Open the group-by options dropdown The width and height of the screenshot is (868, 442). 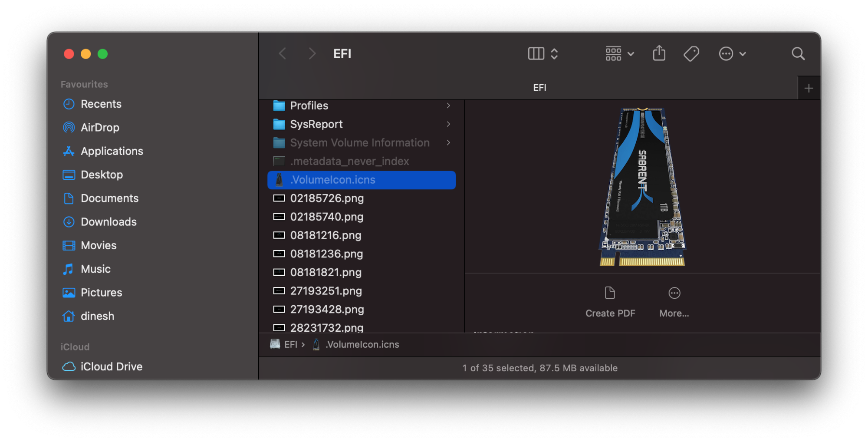pyautogui.click(x=619, y=54)
